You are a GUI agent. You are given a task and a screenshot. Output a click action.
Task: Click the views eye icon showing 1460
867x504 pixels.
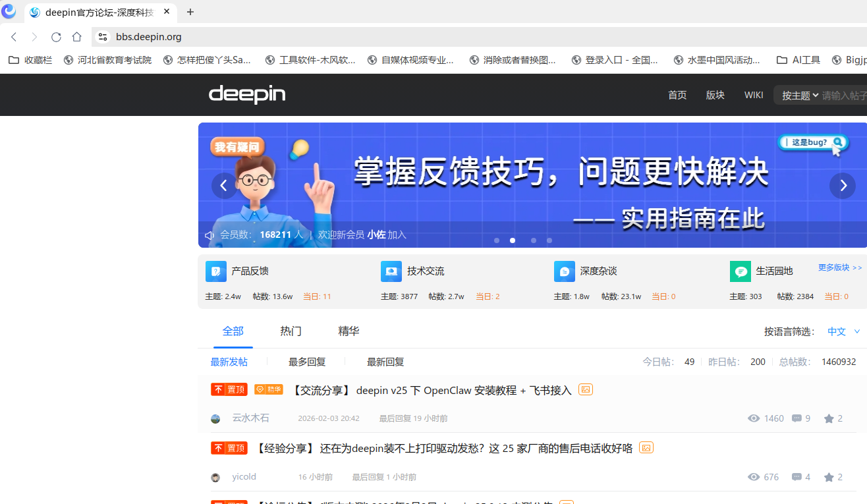tap(754, 418)
